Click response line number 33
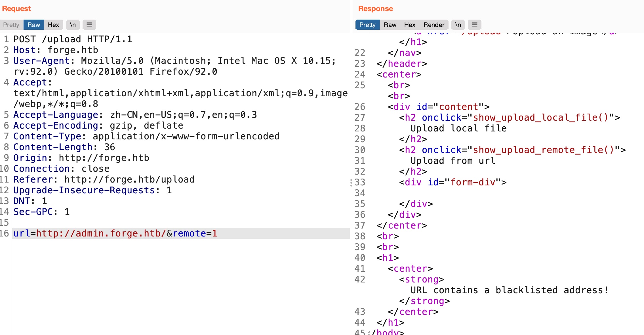The height and width of the screenshot is (335, 644). 360,182
